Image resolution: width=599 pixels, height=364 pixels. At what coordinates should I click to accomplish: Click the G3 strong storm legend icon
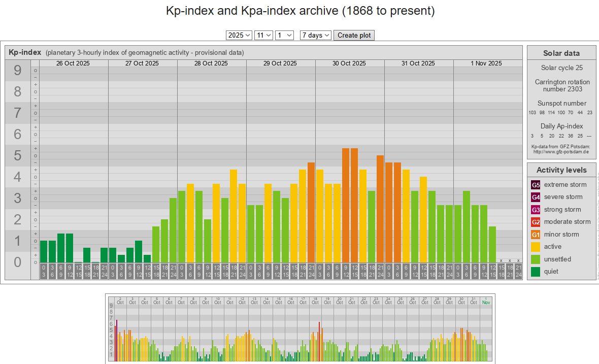click(x=536, y=210)
